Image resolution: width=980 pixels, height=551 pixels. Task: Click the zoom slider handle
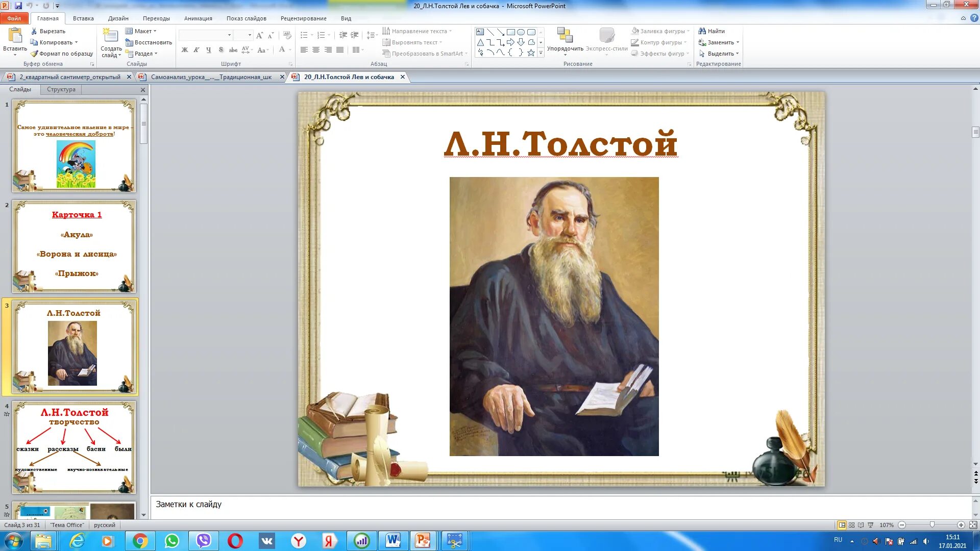click(x=933, y=525)
